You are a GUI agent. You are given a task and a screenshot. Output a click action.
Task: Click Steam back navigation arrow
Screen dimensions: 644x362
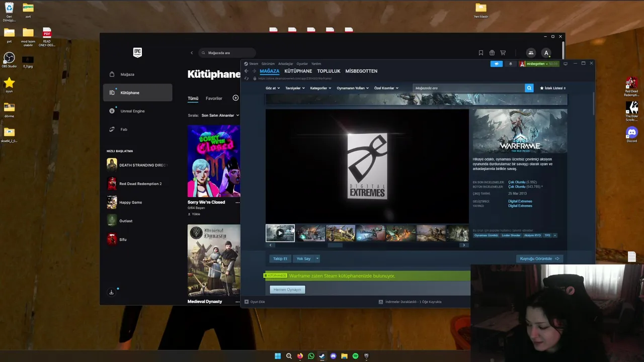pyautogui.click(x=246, y=71)
